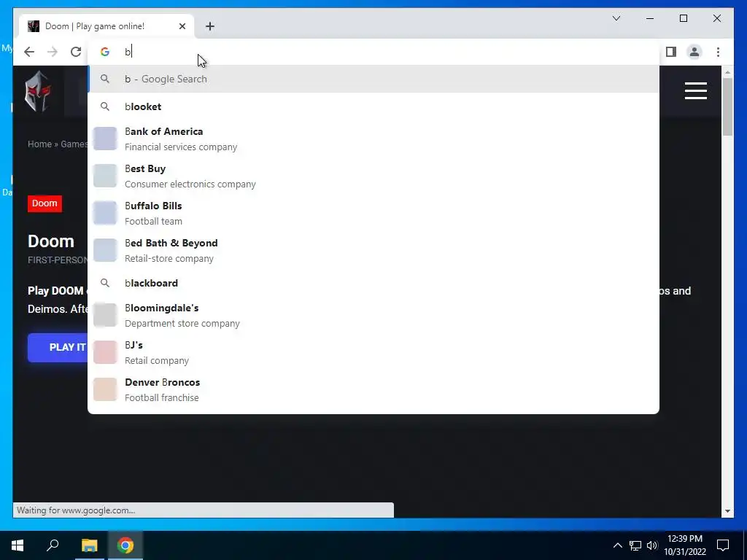747x560 pixels.
Task: Choose the blackboard search suggestion
Action: point(373,283)
